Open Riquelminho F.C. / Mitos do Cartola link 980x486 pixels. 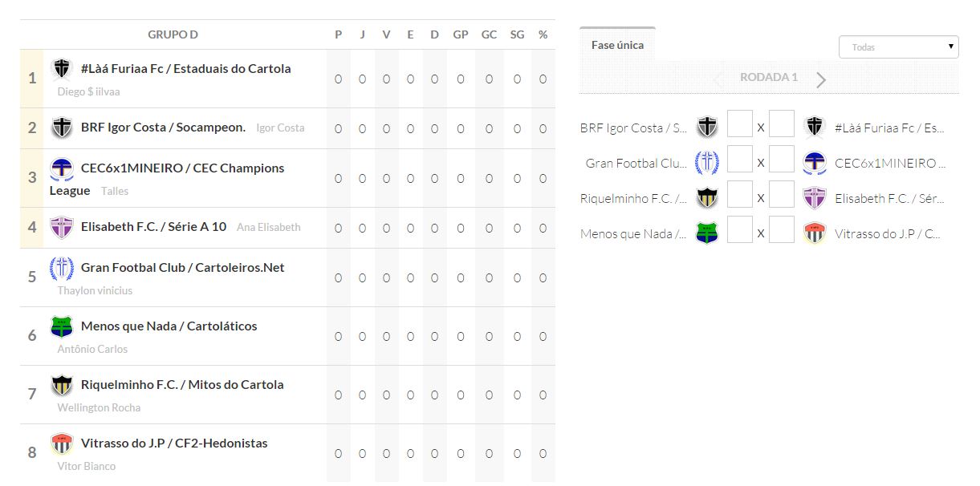182,385
